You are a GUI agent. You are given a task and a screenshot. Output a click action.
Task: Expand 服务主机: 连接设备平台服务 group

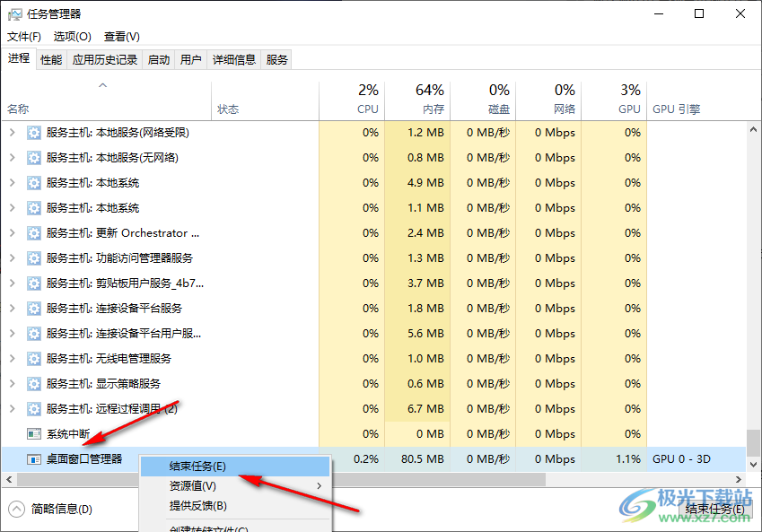coord(13,308)
